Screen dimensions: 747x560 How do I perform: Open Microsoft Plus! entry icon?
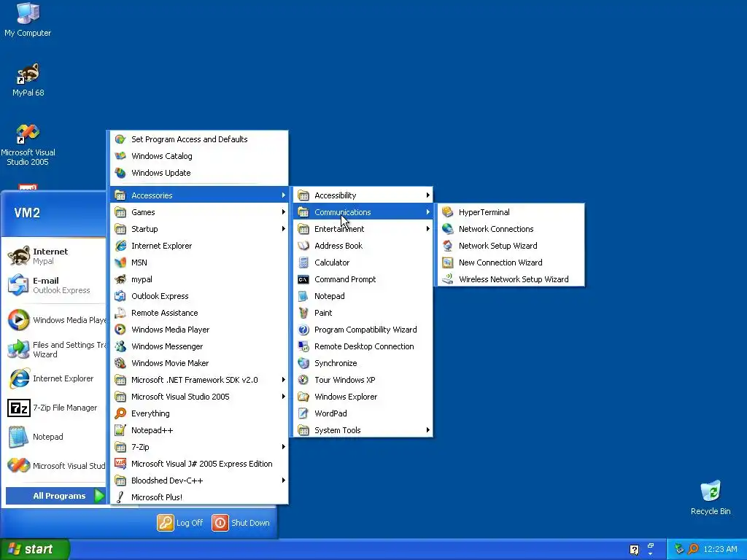coord(120,497)
